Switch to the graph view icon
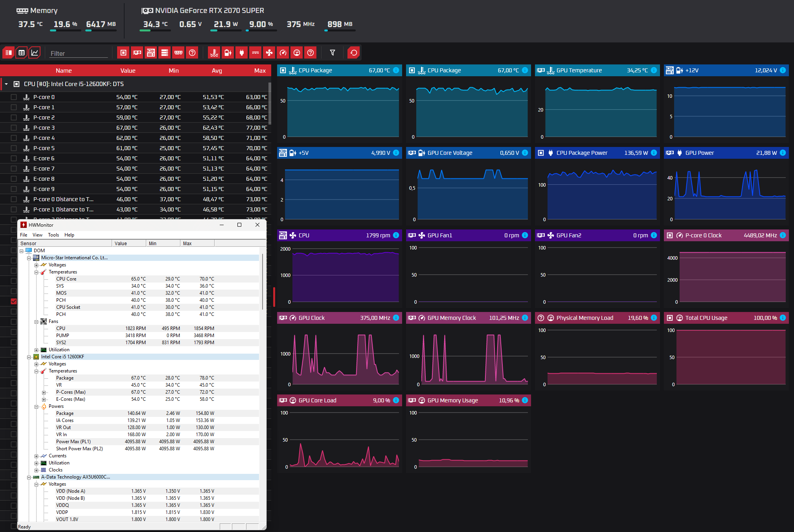The image size is (794, 532). coord(35,53)
